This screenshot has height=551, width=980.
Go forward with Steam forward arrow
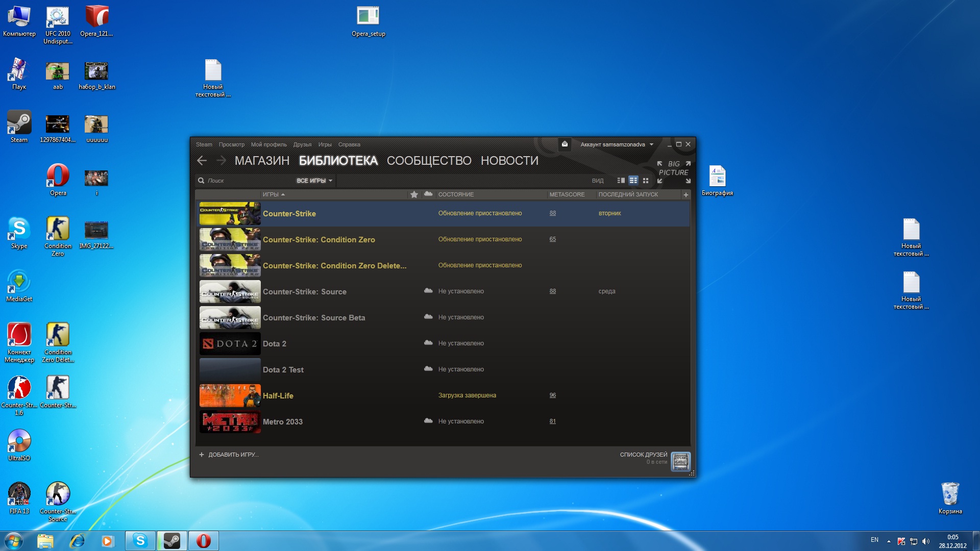[221, 161]
